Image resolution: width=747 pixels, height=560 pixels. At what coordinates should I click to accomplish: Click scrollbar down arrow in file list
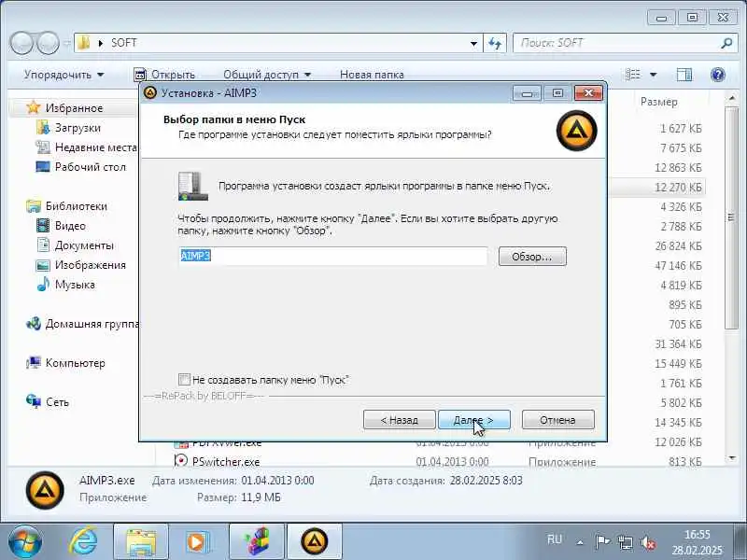[x=731, y=458]
